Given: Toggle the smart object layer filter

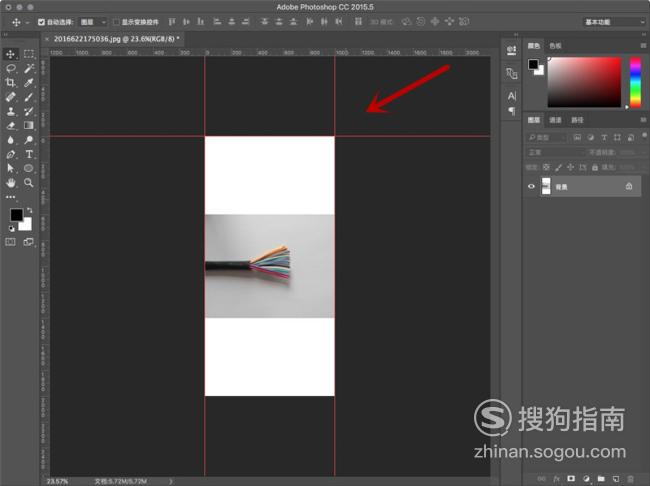Looking at the screenshot, I should pyautogui.click(x=631, y=137).
